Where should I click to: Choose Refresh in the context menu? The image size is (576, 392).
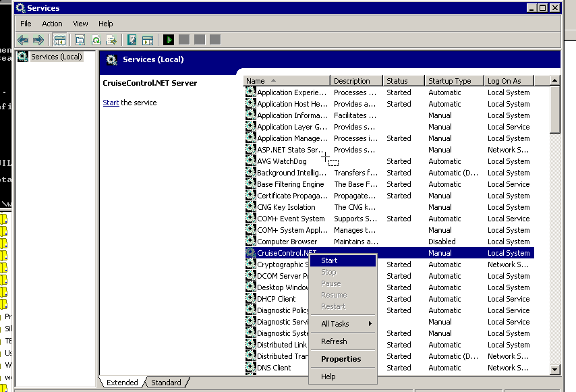click(343, 341)
